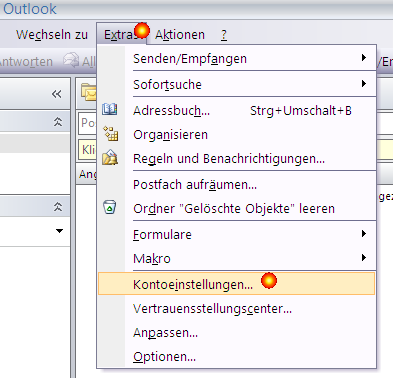
Task: Click the reply-all envelope icon in toolbar
Action: 71,60
